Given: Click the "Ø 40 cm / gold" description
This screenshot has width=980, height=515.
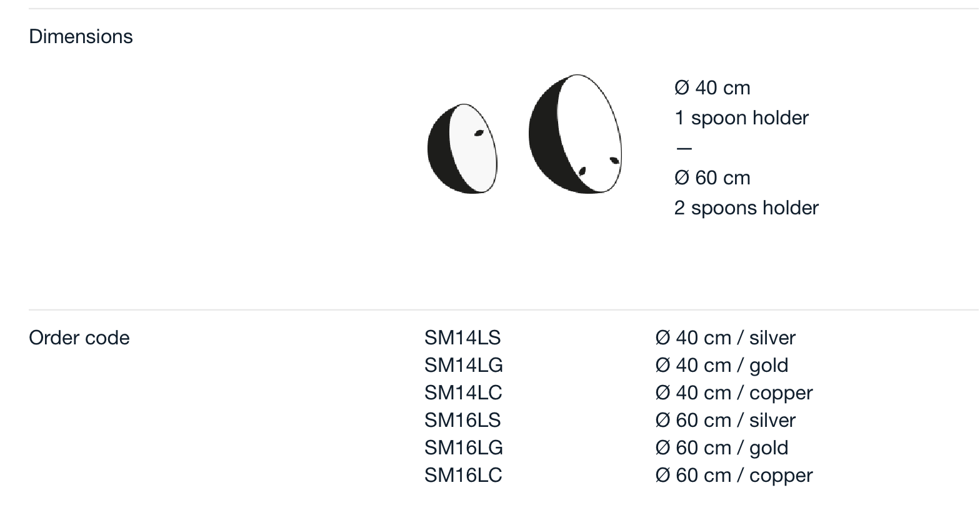Looking at the screenshot, I should (722, 366).
